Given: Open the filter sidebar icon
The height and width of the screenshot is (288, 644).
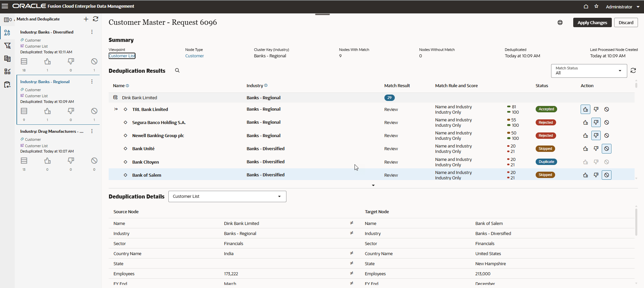Looking at the screenshot, I should [x=7, y=46].
